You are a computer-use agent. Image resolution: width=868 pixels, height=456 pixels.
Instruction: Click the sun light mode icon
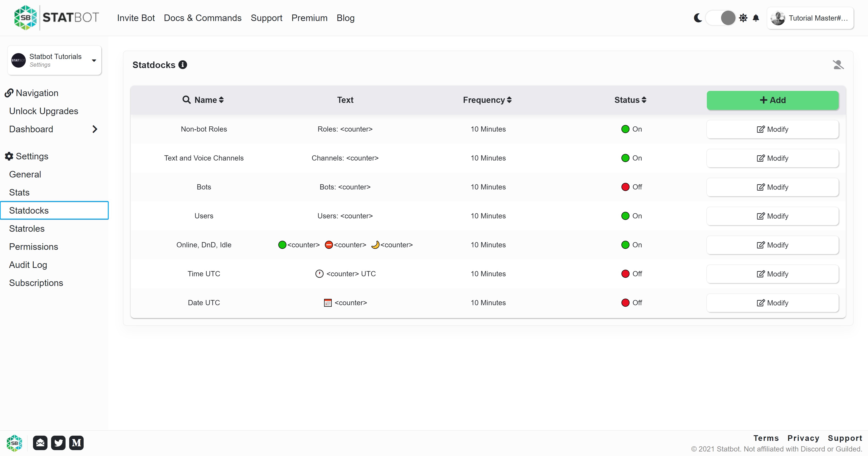click(x=743, y=18)
